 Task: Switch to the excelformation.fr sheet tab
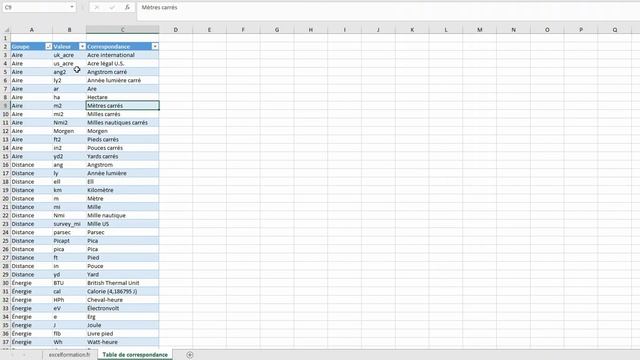[69, 355]
